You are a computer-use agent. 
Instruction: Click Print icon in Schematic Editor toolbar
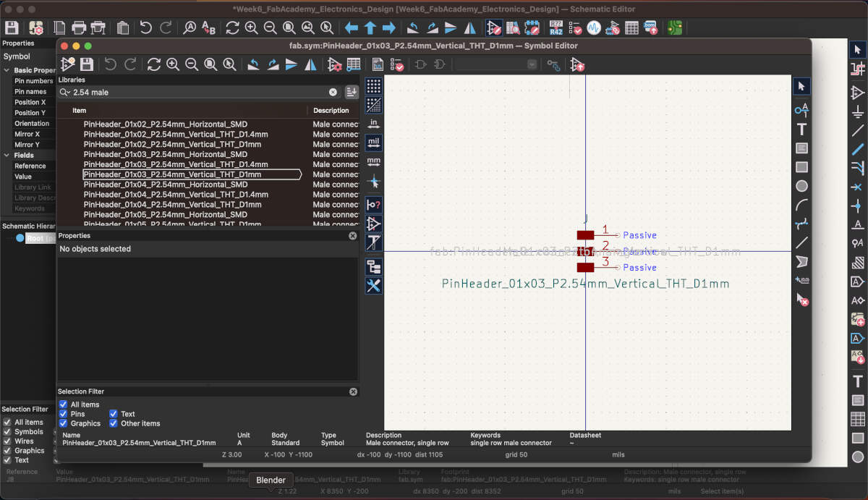click(80, 28)
